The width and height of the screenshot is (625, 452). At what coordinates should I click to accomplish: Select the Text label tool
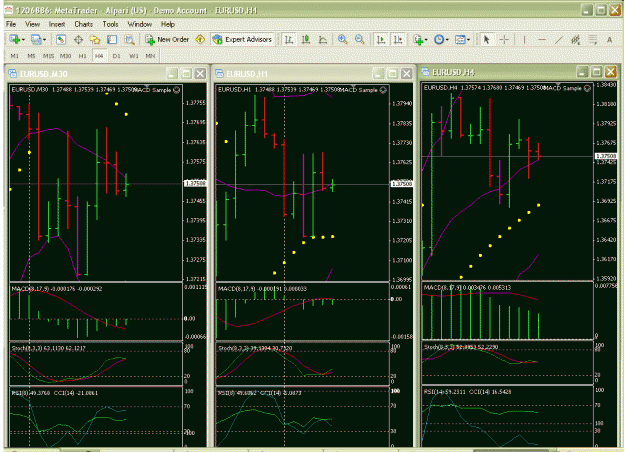tap(609, 39)
